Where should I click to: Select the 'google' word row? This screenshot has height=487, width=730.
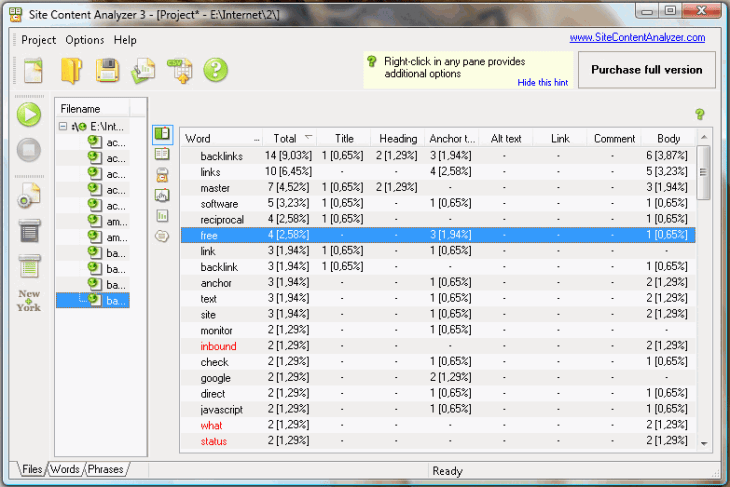[438, 378]
